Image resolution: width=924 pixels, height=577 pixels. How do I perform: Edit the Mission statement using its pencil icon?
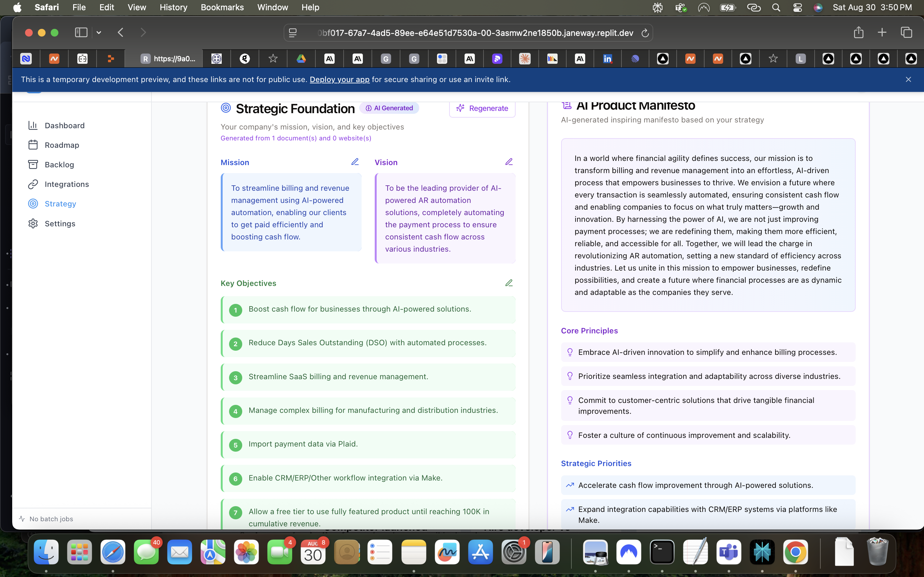355,162
